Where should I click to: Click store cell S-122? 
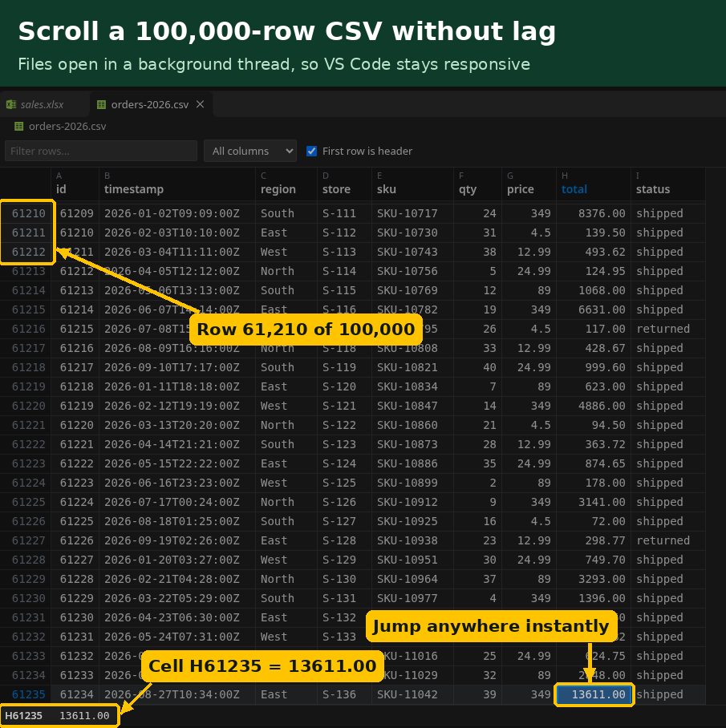(x=344, y=425)
